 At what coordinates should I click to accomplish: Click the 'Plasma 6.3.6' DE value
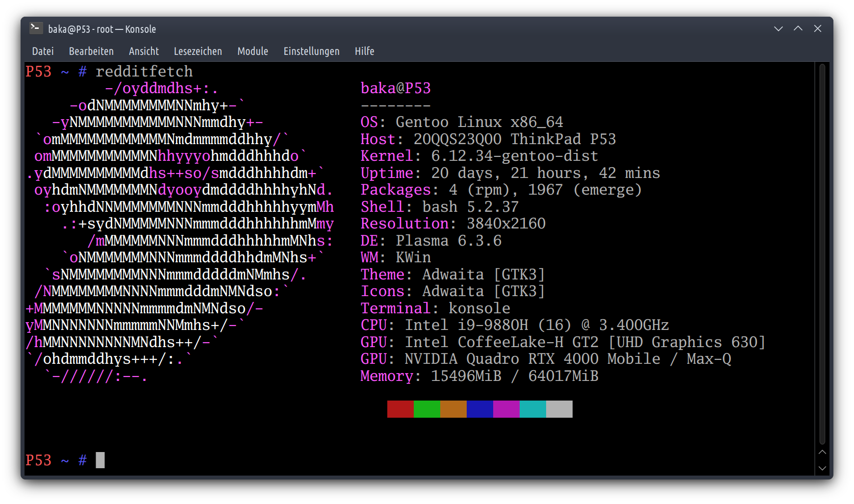coord(449,241)
